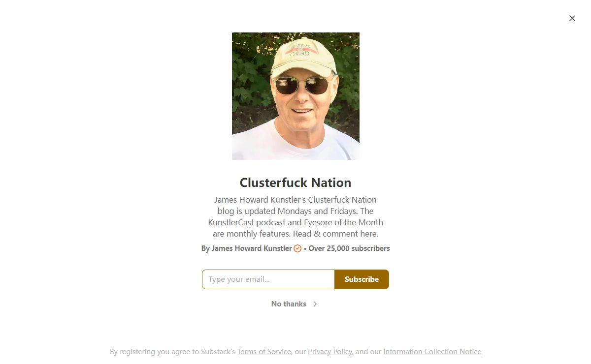Click the Clusterfuck Nation heading
The width and height of the screenshot is (591, 364).
(x=295, y=182)
